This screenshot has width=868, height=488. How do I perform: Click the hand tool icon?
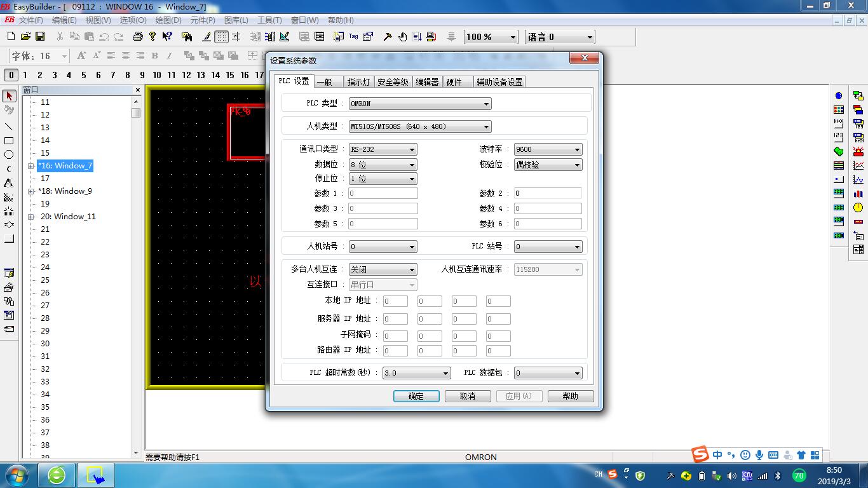(x=402, y=37)
